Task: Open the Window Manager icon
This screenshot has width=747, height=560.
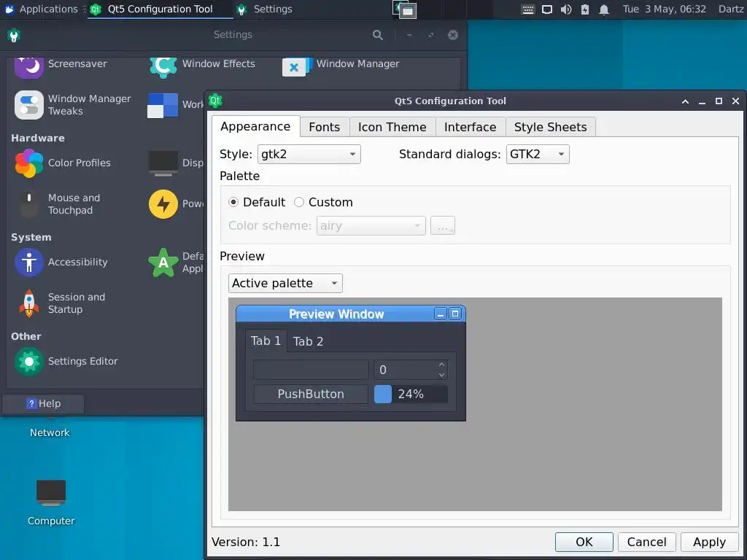Action: (x=298, y=66)
